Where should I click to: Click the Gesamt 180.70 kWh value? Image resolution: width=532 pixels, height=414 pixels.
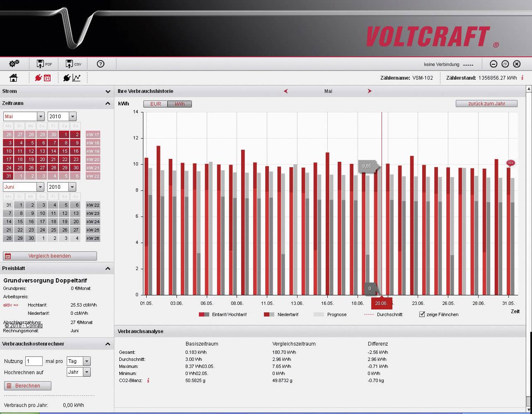tap(284, 352)
